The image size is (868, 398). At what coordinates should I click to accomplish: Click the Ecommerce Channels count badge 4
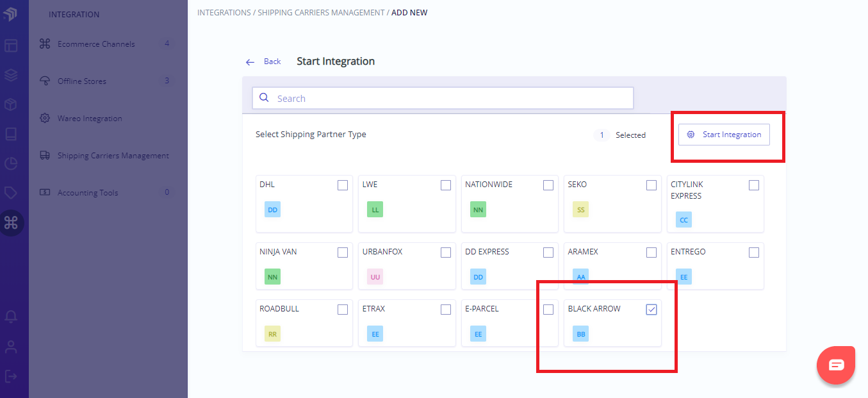coord(167,44)
